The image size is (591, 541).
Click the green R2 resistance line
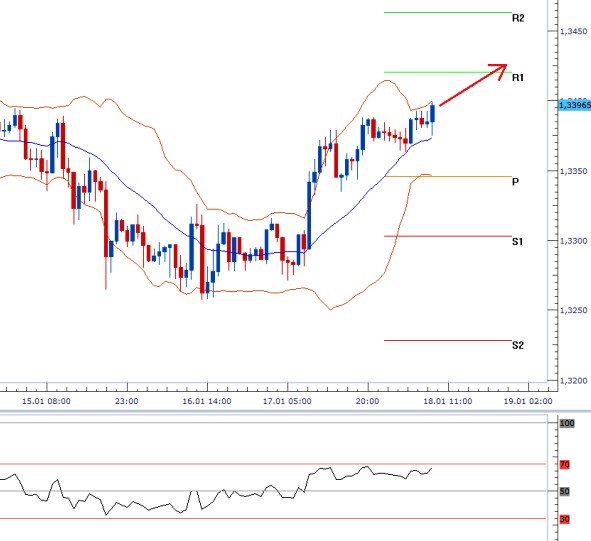pyautogui.click(x=448, y=12)
